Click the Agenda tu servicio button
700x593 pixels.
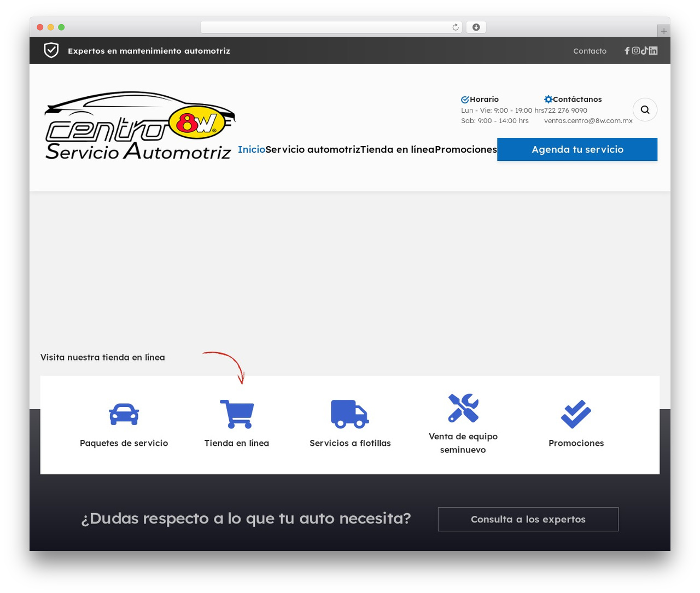pyautogui.click(x=577, y=149)
